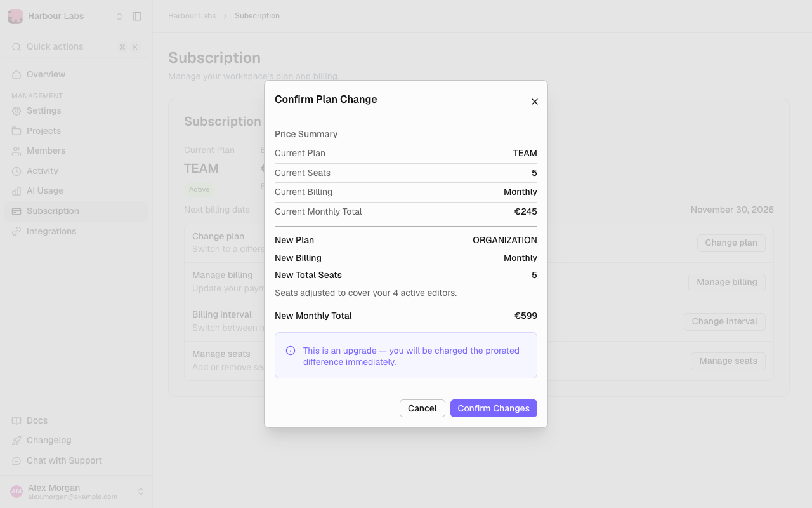Click the November 30, 2026 billing date
Viewport: 812px width, 508px height.
click(732, 210)
